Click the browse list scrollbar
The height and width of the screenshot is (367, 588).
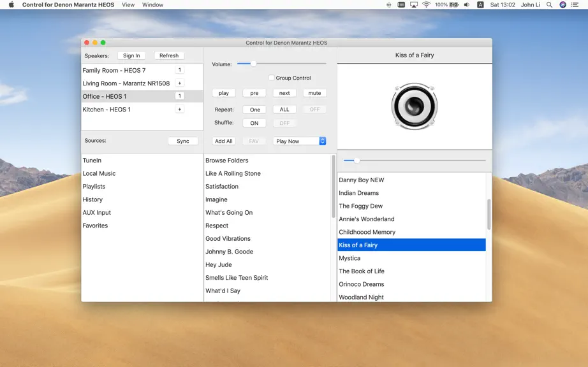(334, 187)
